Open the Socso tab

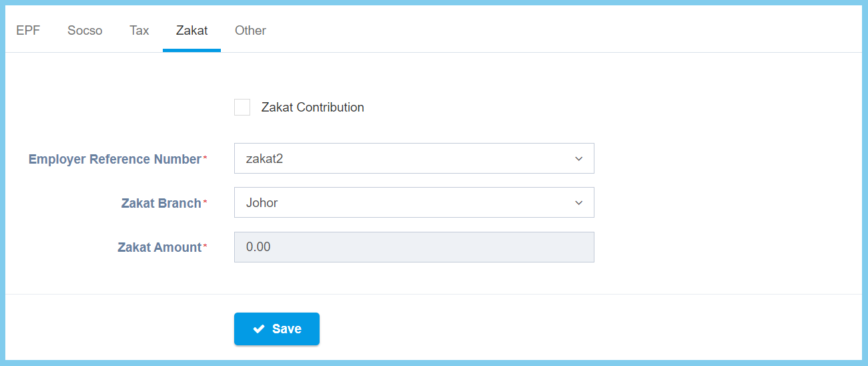[85, 31]
